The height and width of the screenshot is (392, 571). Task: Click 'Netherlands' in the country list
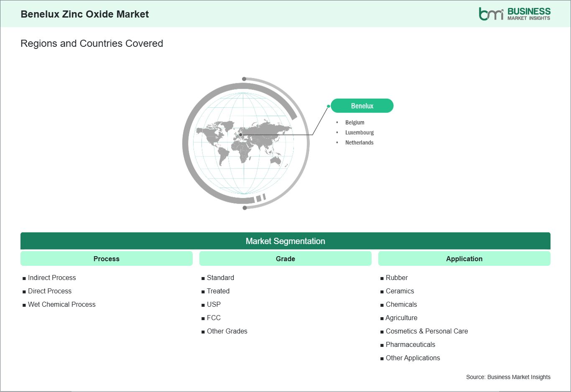pos(359,143)
